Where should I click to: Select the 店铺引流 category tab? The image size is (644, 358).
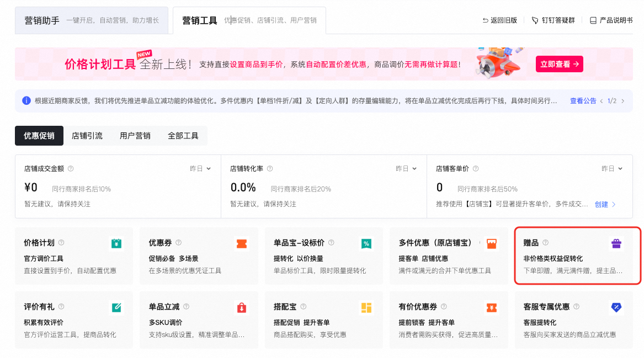[87, 136]
